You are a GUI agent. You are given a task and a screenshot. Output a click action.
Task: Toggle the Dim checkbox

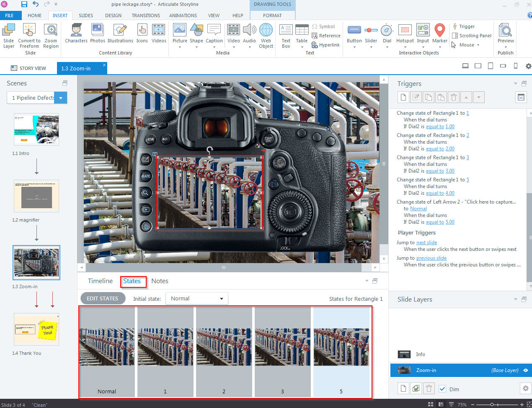coord(442,389)
